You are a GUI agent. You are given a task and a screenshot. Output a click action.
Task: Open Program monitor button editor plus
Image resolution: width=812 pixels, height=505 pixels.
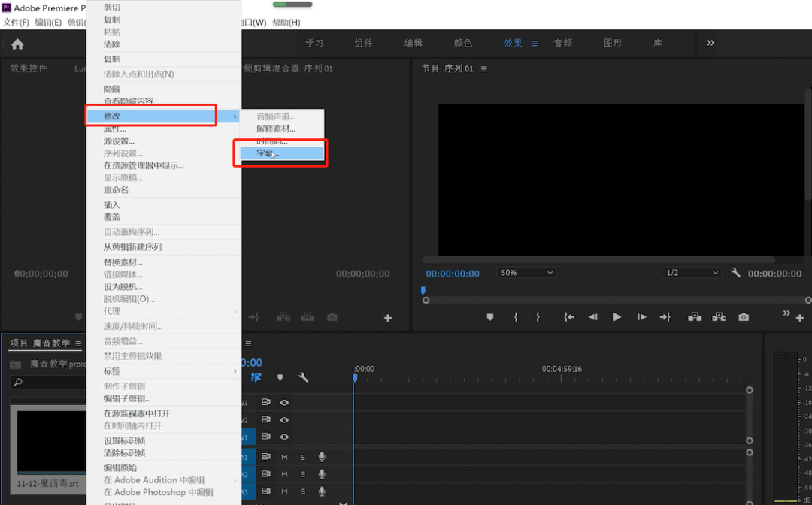click(x=799, y=318)
